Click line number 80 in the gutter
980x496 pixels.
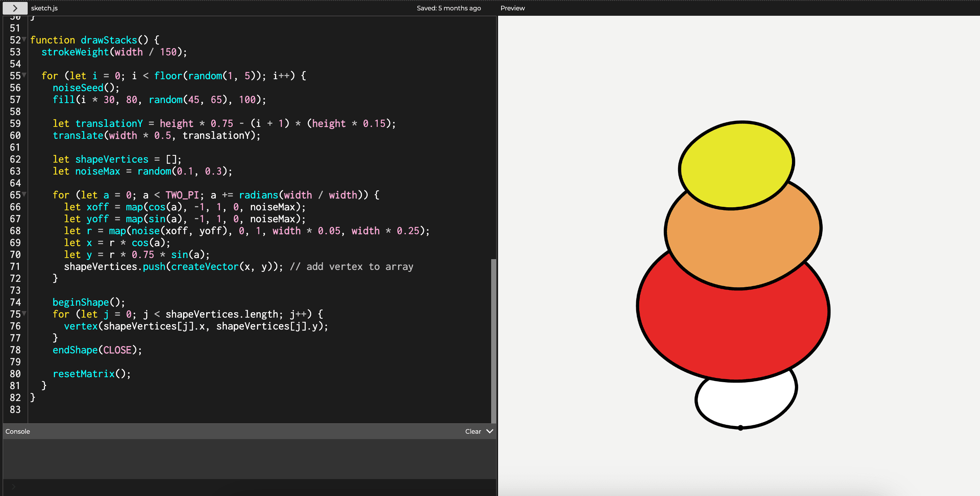pos(15,374)
